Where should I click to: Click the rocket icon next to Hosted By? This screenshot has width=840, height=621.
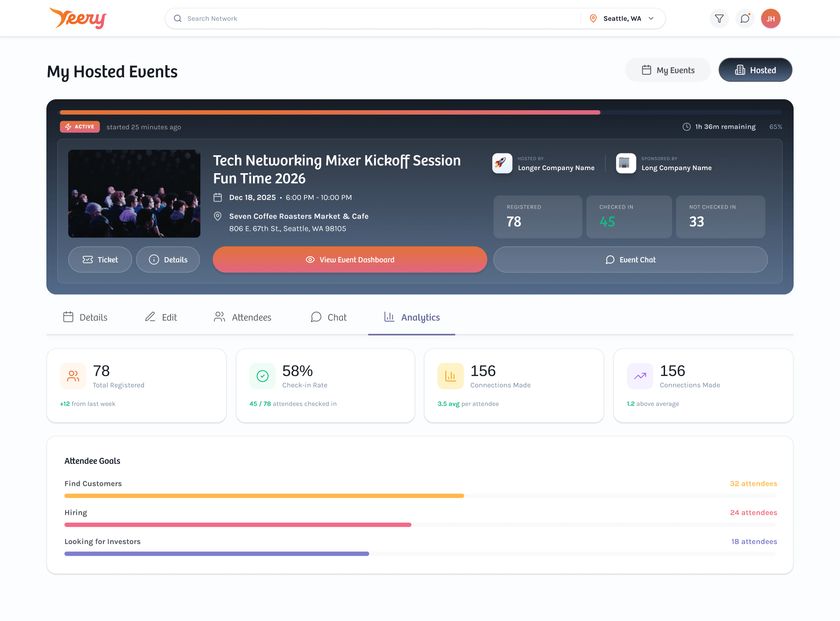[502, 163]
